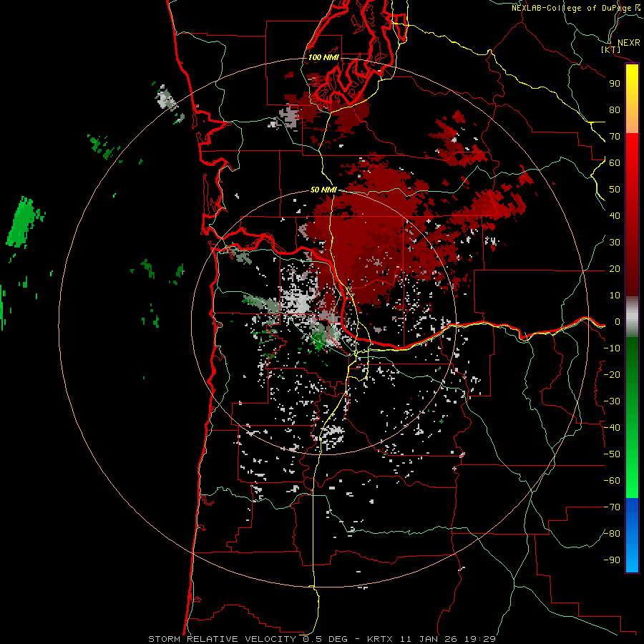Click the 50 value on velocity scale

pos(615,190)
